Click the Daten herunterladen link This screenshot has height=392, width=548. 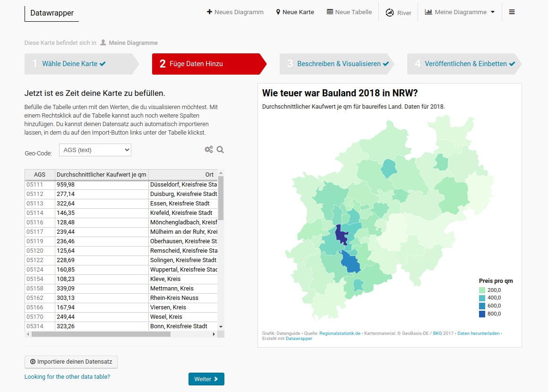pos(478,333)
